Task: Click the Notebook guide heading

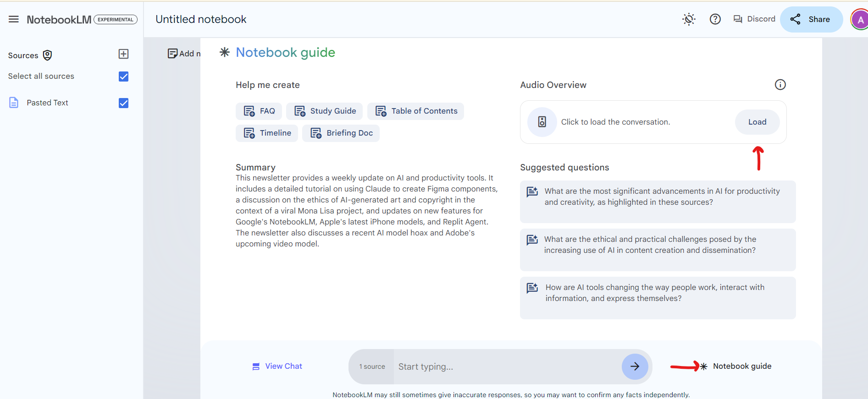Action: pos(285,52)
